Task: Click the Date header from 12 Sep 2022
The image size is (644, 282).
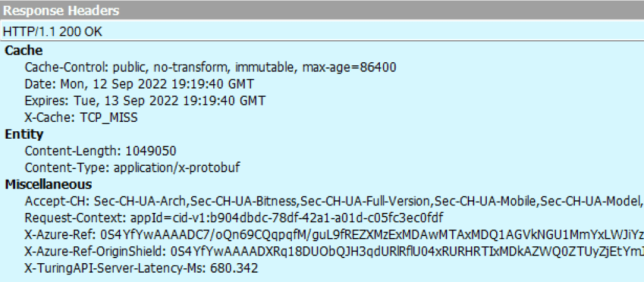Action: (x=140, y=84)
